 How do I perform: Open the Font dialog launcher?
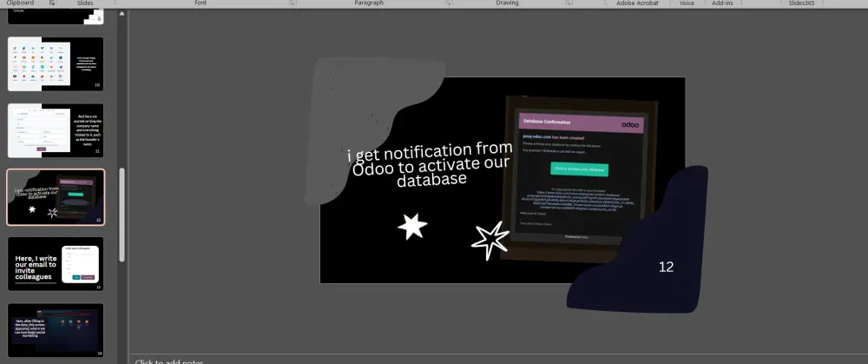point(292,3)
